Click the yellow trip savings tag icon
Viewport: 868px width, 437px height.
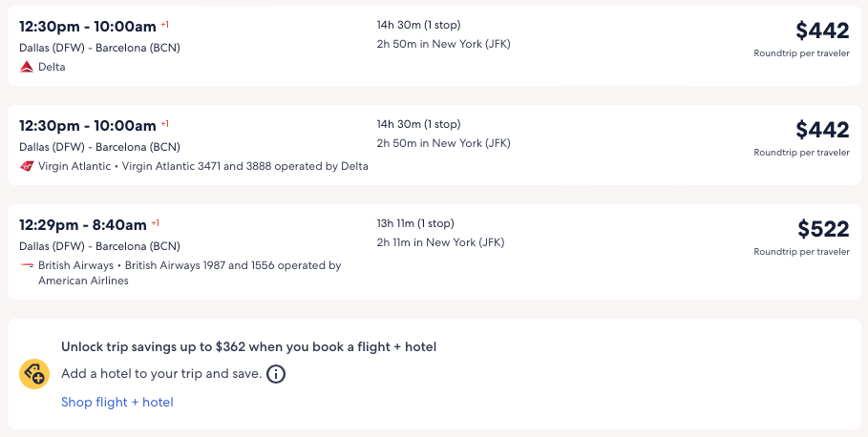[34, 374]
